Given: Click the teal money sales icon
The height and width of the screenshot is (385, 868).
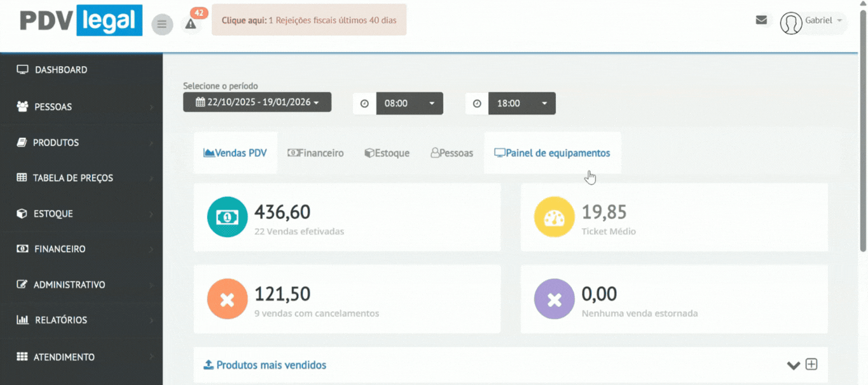Looking at the screenshot, I should 227,217.
